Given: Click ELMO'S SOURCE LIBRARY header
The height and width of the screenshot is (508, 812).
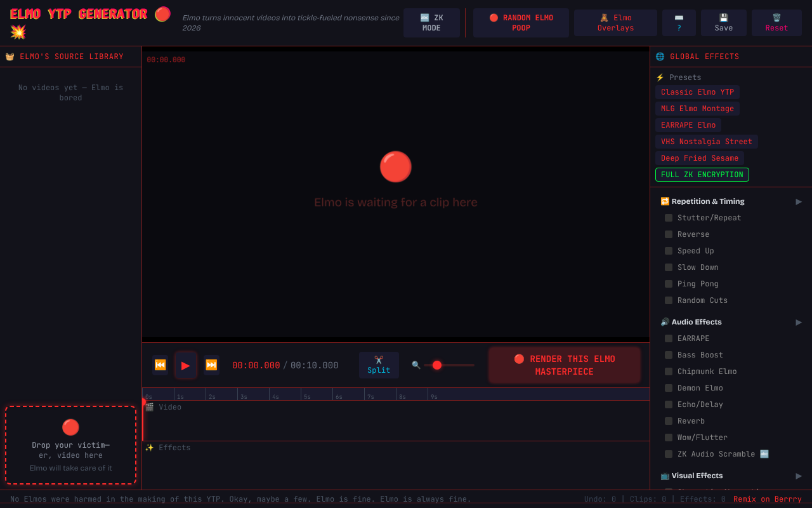Looking at the screenshot, I should (x=70, y=57).
